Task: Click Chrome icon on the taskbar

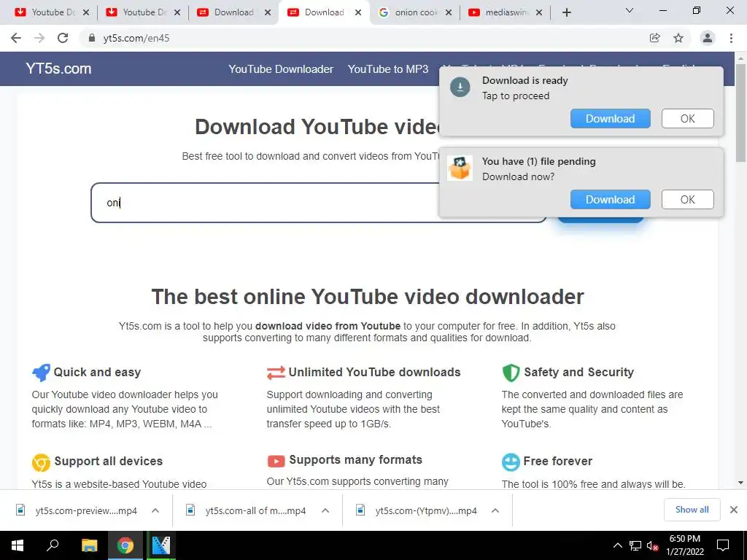Action: pyautogui.click(x=125, y=545)
